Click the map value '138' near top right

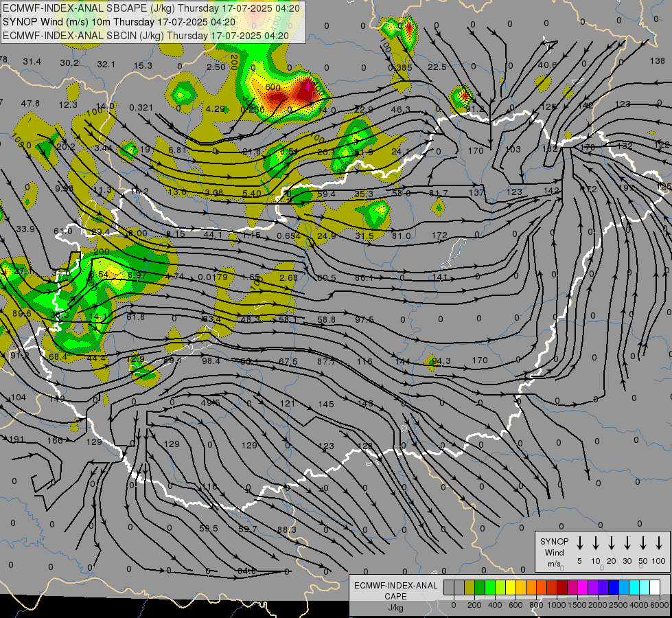coord(657,61)
